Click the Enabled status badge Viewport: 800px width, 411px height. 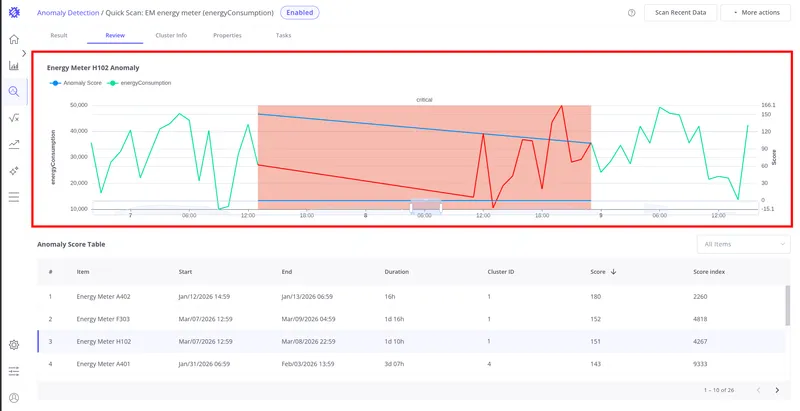[x=300, y=13]
